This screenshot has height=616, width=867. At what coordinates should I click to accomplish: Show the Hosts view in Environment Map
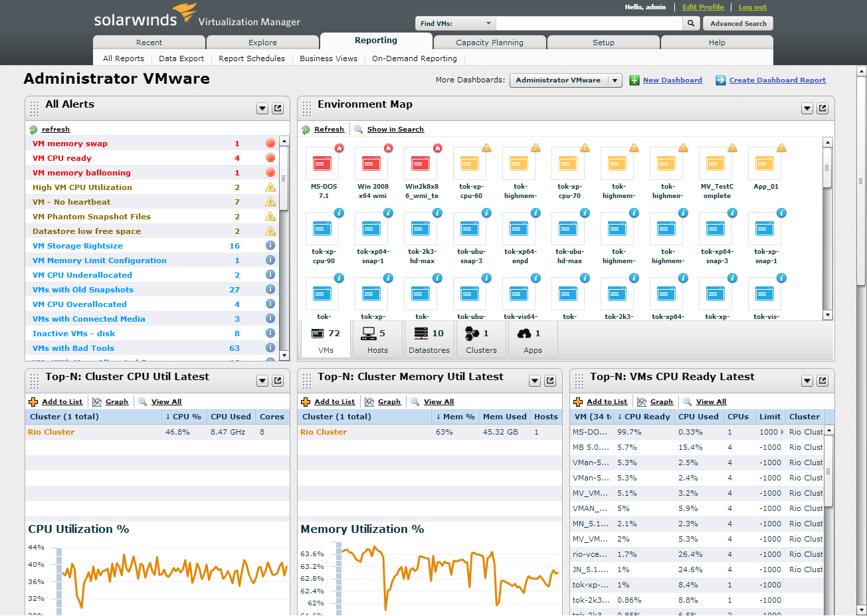tap(377, 340)
